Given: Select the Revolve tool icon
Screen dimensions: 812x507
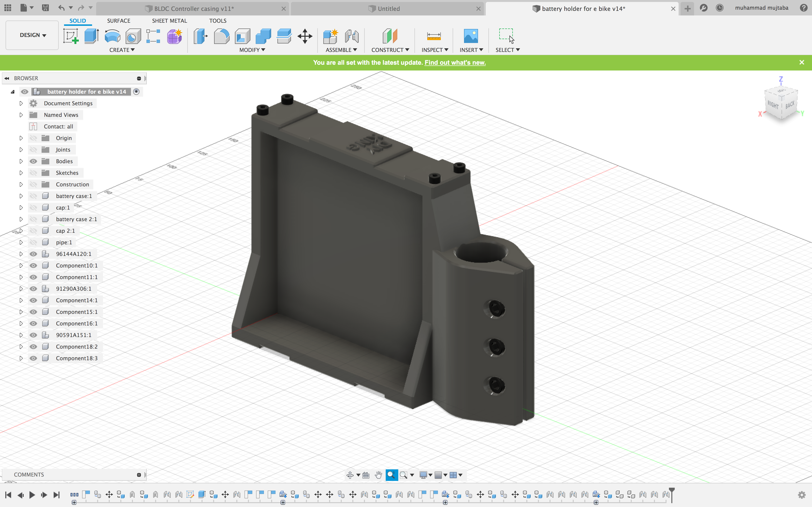Looking at the screenshot, I should (x=112, y=36).
